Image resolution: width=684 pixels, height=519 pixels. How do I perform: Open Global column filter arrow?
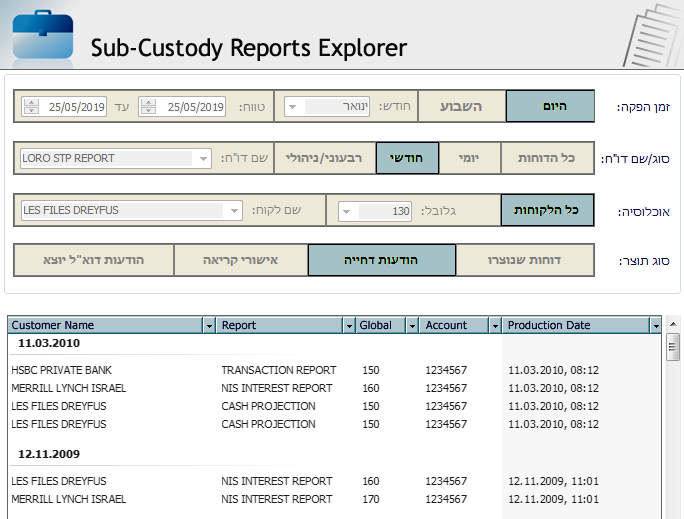(x=412, y=326)
